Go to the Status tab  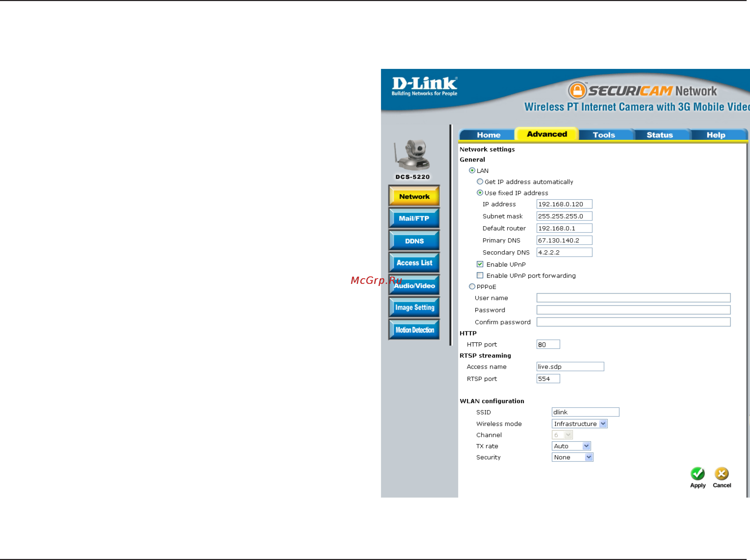point(660,135)
